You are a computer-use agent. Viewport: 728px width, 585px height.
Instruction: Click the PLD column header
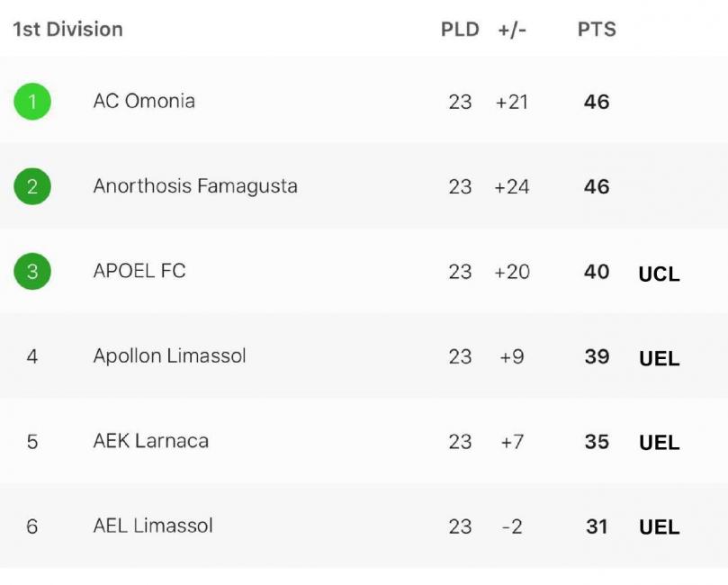460,29
